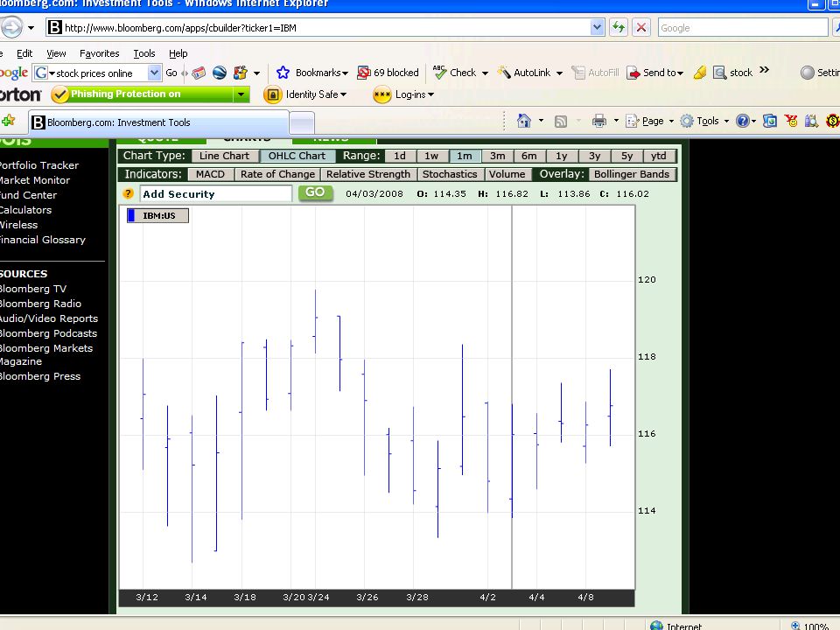The image size is (840, 630).
Task: Click the Bloomberg site icon in address bar
Action: [54, 27]
